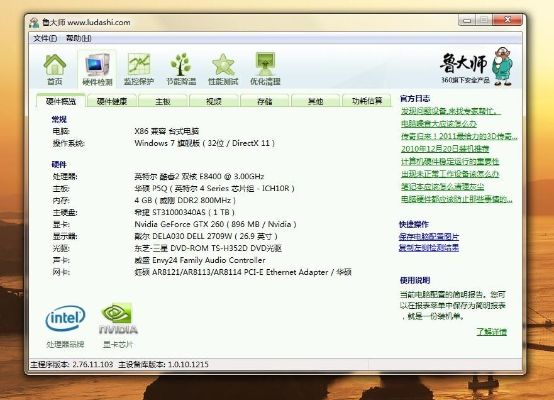
Task: Open the 节能降温 energy saving tree icon
Action: [x=181, y=69]
